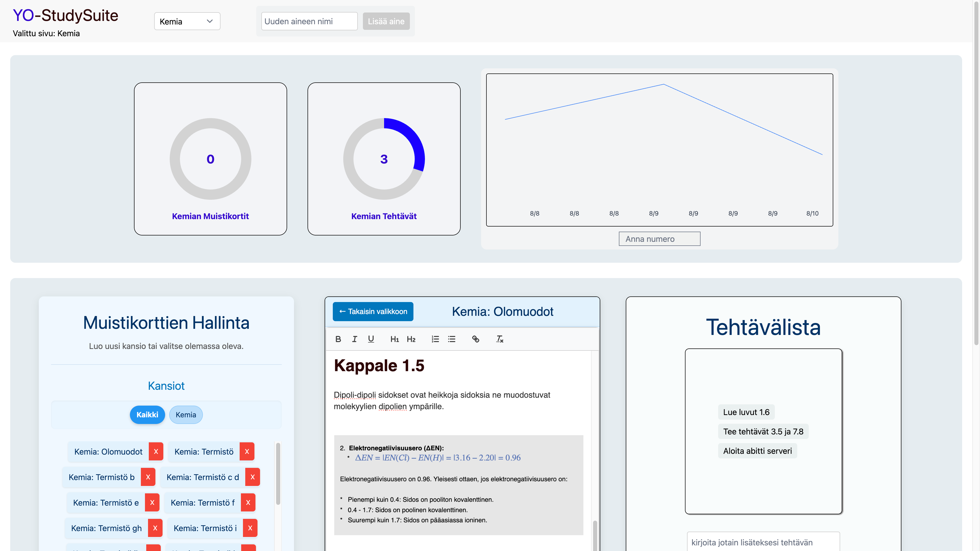Screen dimensions: 980x551
Task: Apply H1 heading style
Action: [x=395, y=339]
